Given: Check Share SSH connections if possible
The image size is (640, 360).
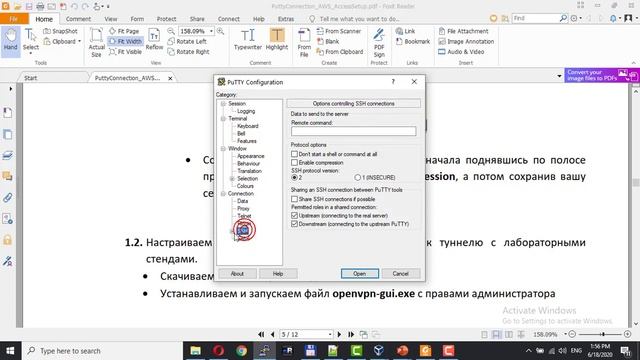Looking at the screenshot, I should click(x=294, y=199).
